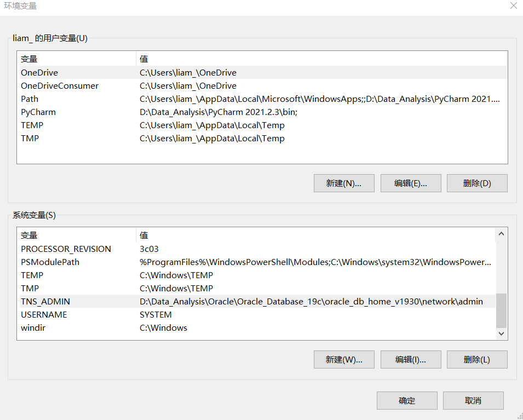
Task: Select system TMP variable with C:\Windows\TEMP
Action: pos(257,288)
